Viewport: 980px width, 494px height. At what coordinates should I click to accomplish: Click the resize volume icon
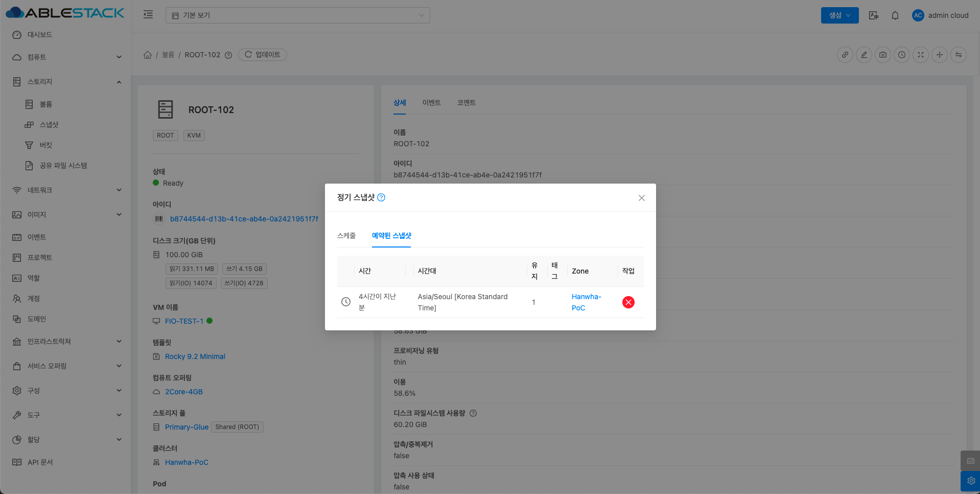coord(921,55)
